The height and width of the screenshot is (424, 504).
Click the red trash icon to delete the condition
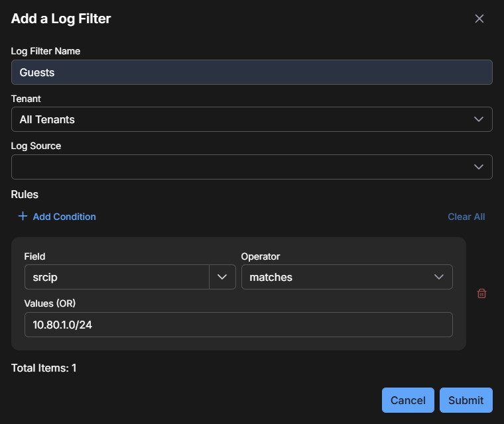(482, 293)
